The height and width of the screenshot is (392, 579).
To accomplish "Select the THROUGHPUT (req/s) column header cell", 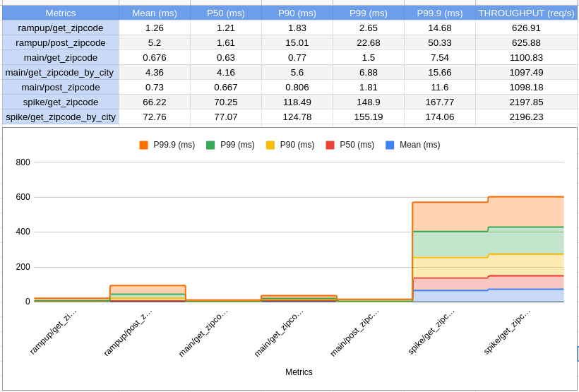I will [x=526, y=13].
